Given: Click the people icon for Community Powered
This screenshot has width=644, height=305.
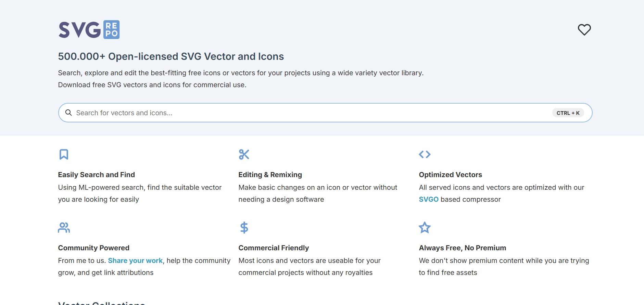Looking at the screenshot, I should coord(64,228).
